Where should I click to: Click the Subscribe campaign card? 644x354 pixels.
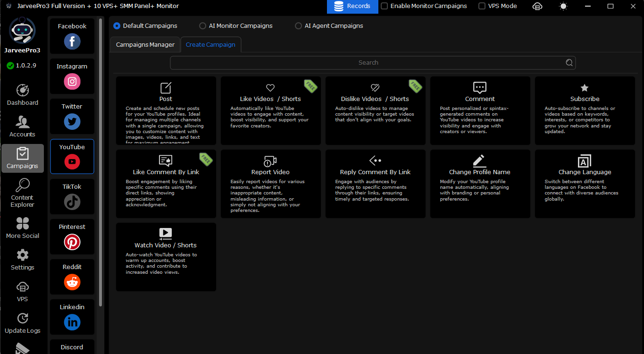coord(585,110)
